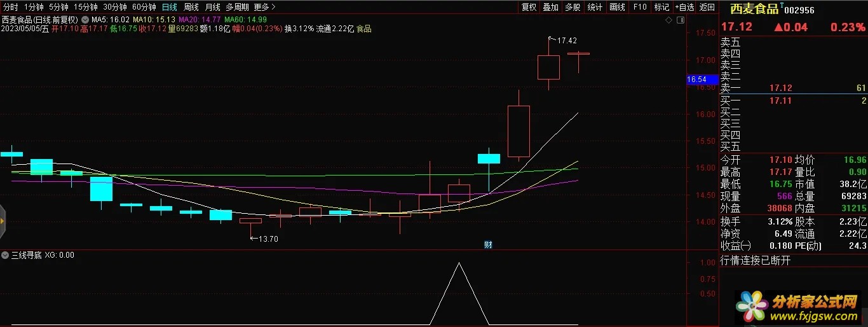Viewport: 868px width, 327px height.
Task: Click the stock code 002956
Action: (799, 10)
